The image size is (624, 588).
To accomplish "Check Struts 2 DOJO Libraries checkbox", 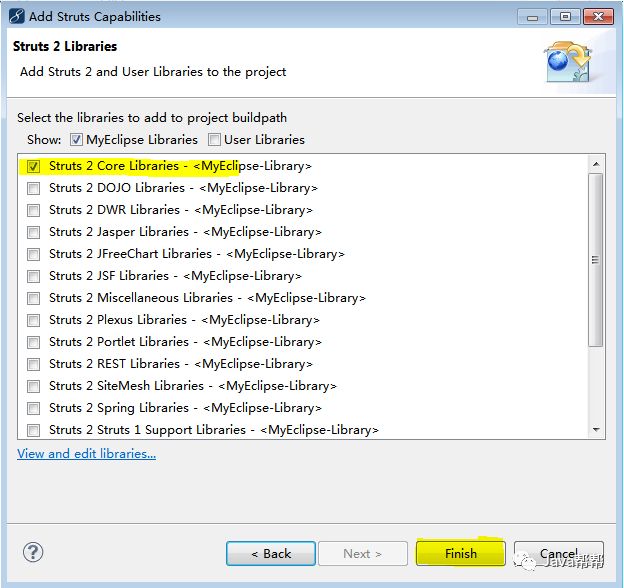I will pos(33,188).
